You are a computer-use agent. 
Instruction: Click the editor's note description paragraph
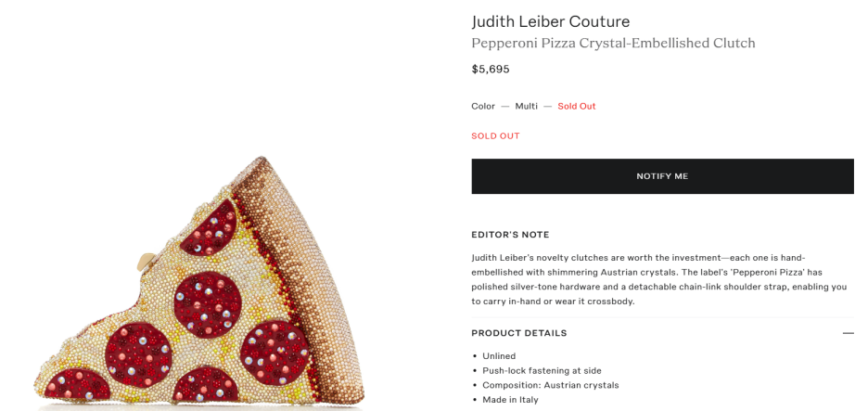(658, 279)
